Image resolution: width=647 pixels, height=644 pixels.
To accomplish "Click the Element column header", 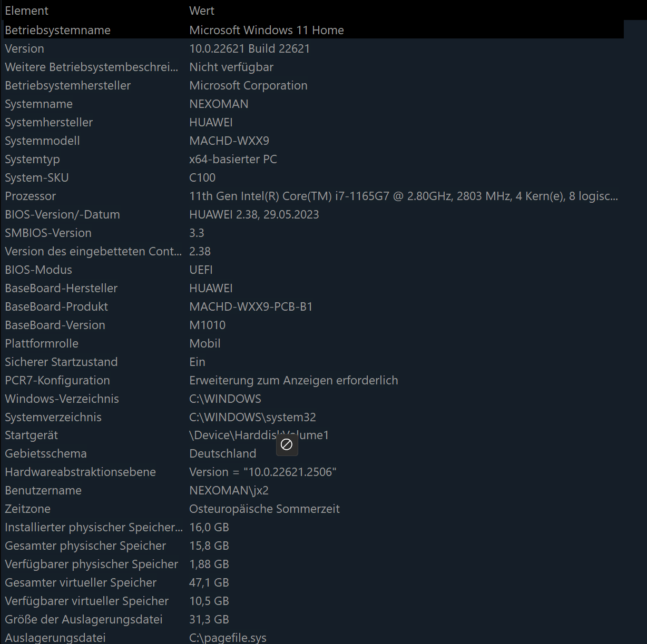I will [x=26, y=11].
